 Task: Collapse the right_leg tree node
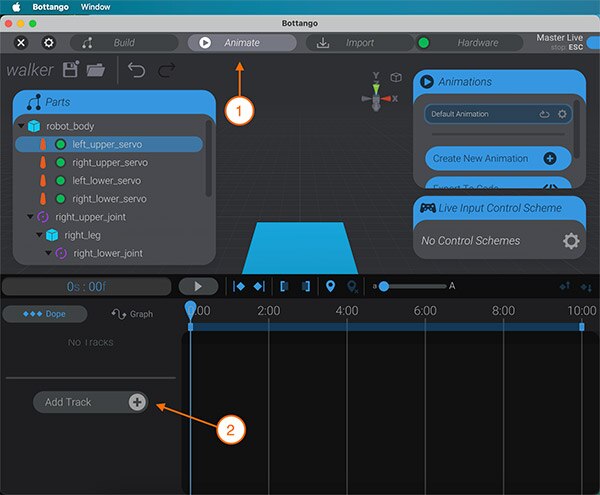click(38, 234)
